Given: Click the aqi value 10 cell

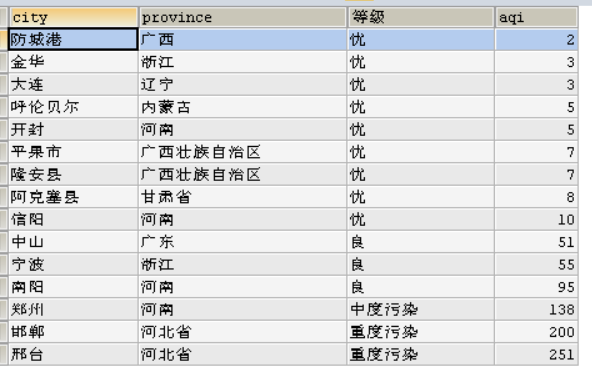Looking at the screenshot, I should click(x=536, y=219).
